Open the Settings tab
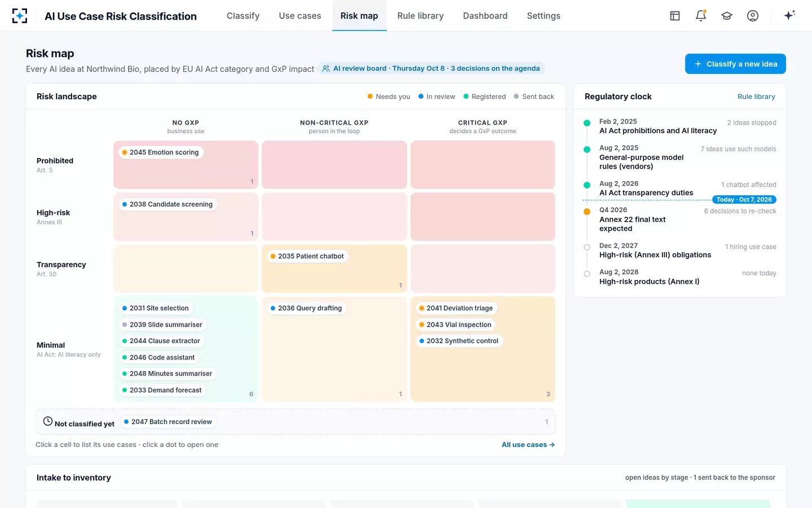 click(x=544, y=16)
